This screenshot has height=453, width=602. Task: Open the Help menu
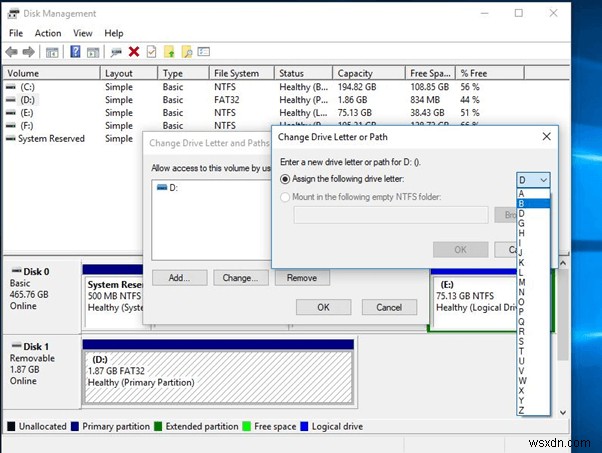[x=114, y=33]
